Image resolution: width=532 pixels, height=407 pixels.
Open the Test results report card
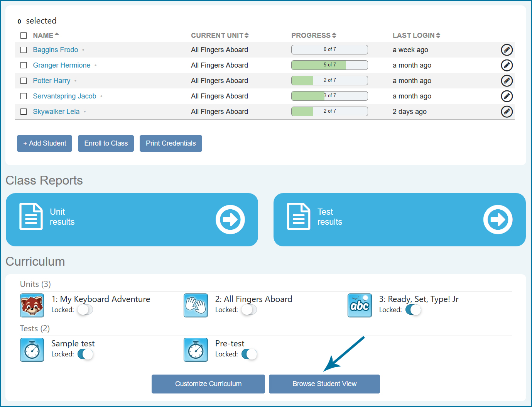[399, 219]
